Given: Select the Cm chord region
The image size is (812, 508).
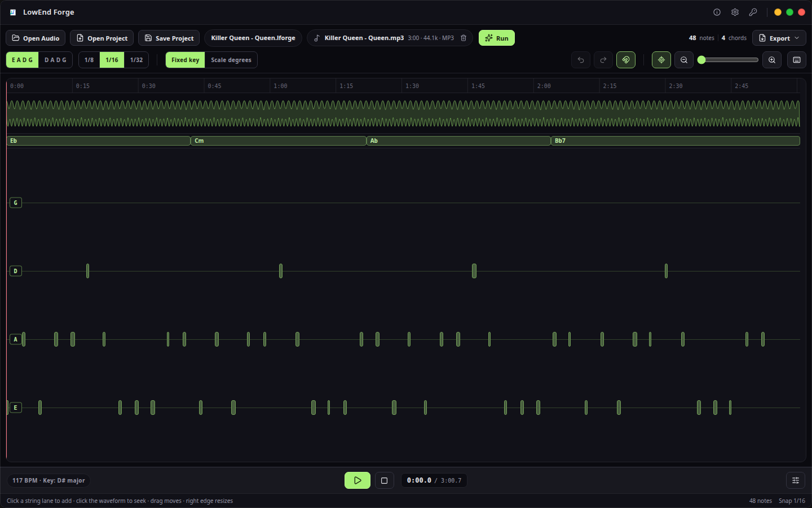Looking at the screenshot, I should coord(279,141).
